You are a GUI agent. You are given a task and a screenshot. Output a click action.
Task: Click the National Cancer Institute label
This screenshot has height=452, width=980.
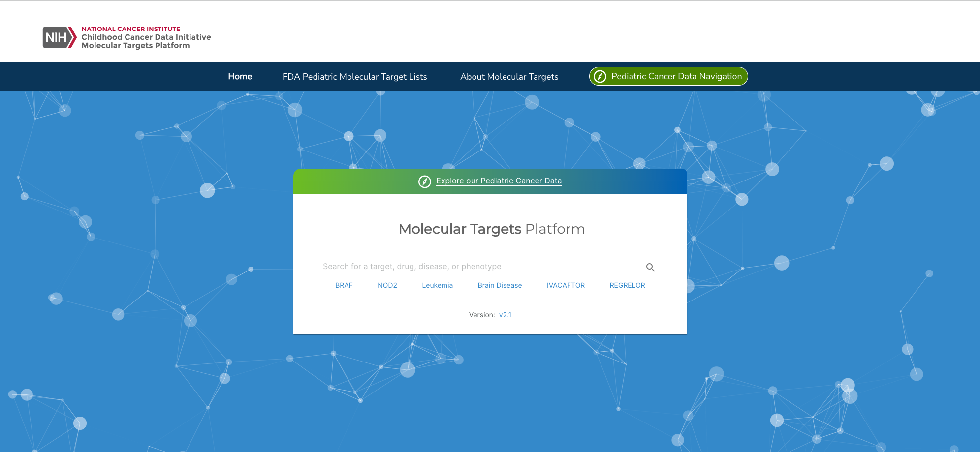(130, 29)
